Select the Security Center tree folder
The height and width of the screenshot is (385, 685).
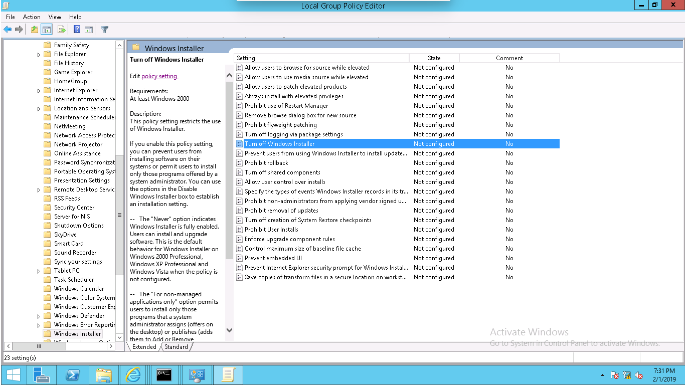click(x=74, y=208)
